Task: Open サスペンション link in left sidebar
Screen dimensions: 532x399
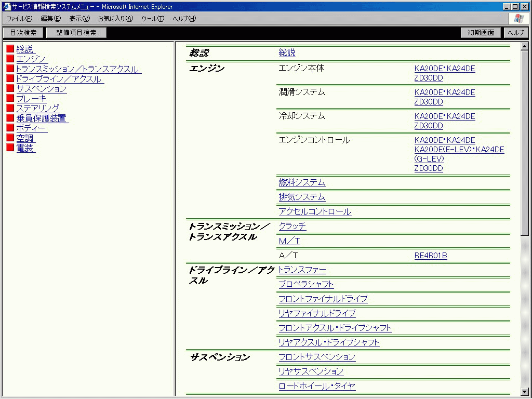Action: (42, 88)
